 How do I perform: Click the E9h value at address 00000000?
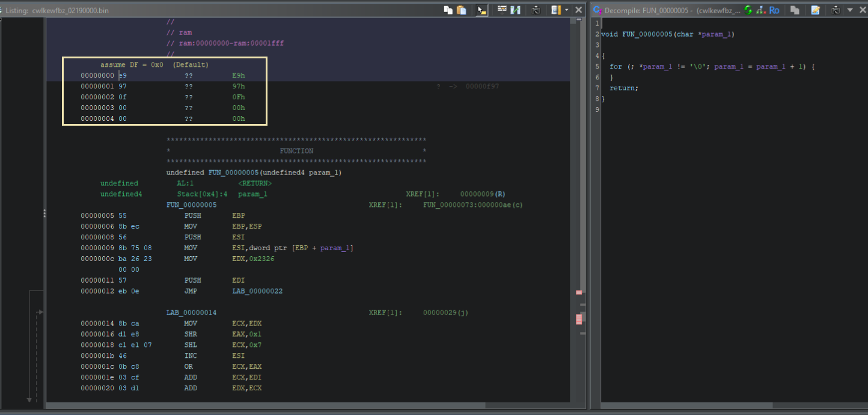pyautogui.click(x=239, y=76)
